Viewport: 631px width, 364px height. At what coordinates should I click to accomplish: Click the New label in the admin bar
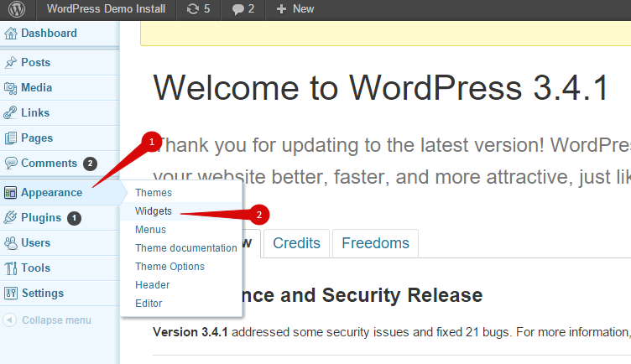[304, 9]
